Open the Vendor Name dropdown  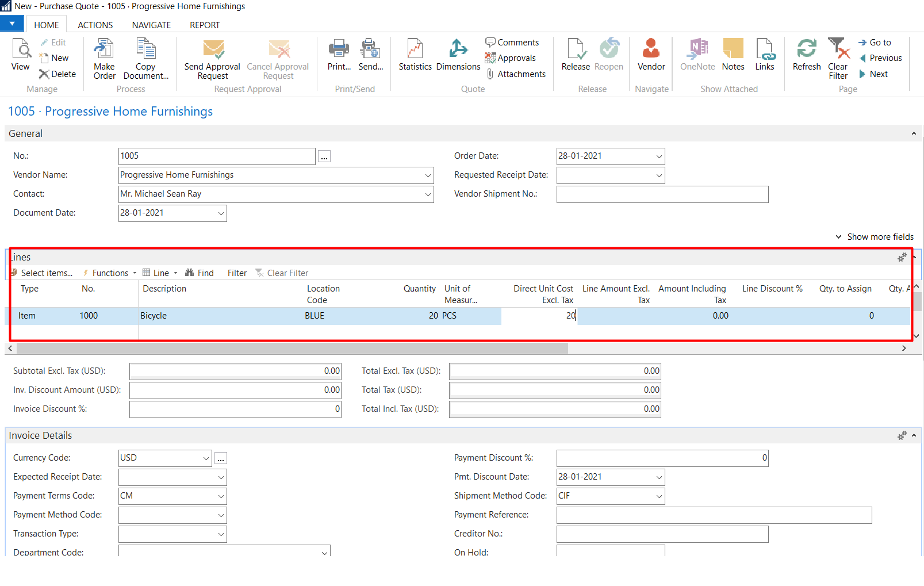coord(428,175)
